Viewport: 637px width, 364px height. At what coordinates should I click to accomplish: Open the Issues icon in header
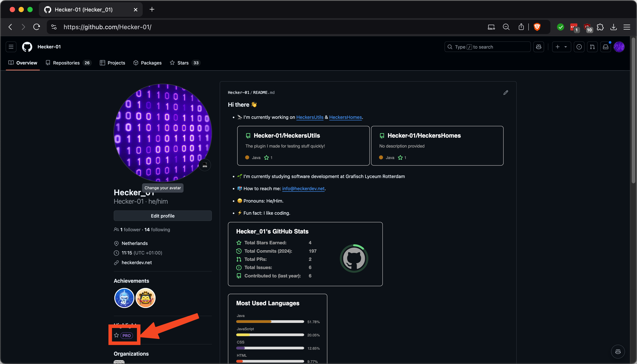tap(579, 47)
